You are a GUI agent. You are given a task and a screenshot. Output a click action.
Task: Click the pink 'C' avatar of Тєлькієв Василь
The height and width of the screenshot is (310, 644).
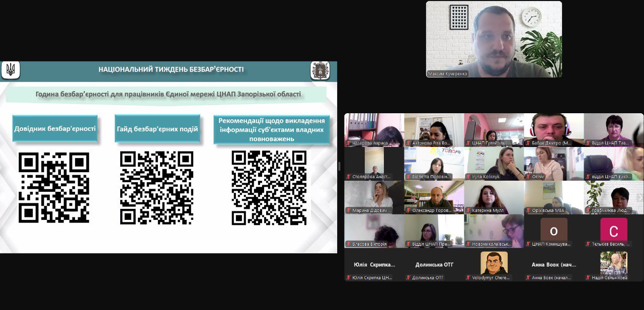pyautogui.click(x=614, y=230)
